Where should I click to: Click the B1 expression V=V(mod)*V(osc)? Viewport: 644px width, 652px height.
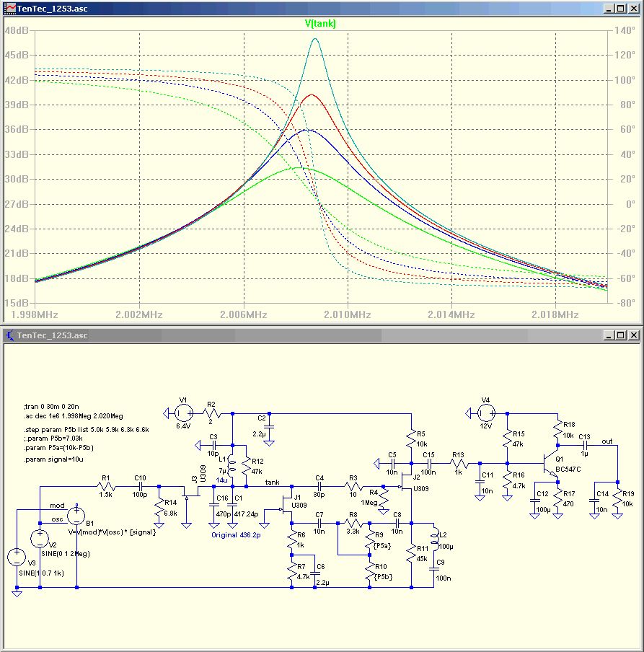112,532
